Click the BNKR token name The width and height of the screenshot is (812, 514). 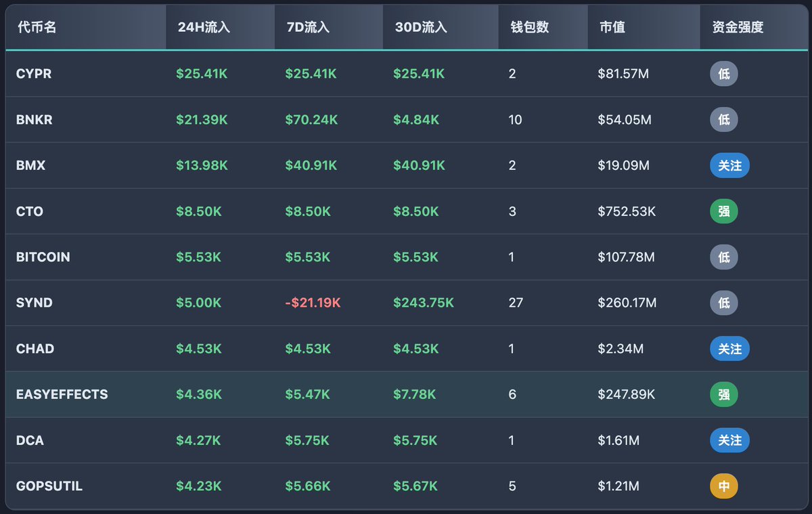coord(35,120)
